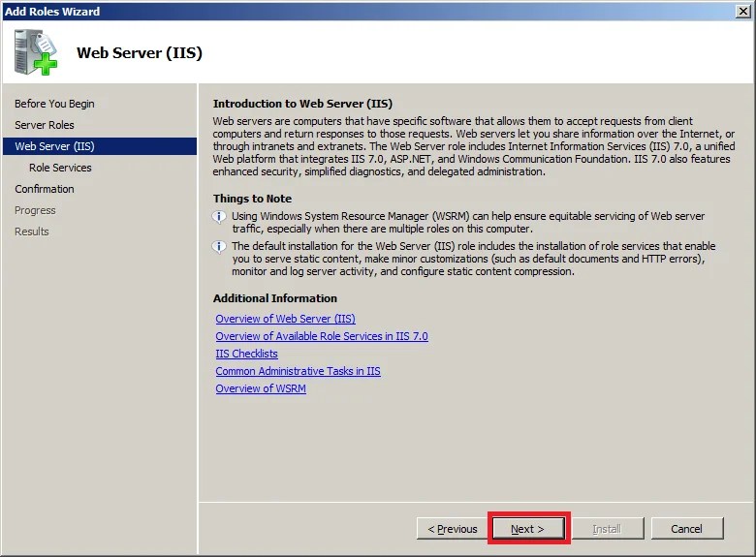756x557 pixels.
Task: Go back with the Previous button
Action: [x=453, y=529]
